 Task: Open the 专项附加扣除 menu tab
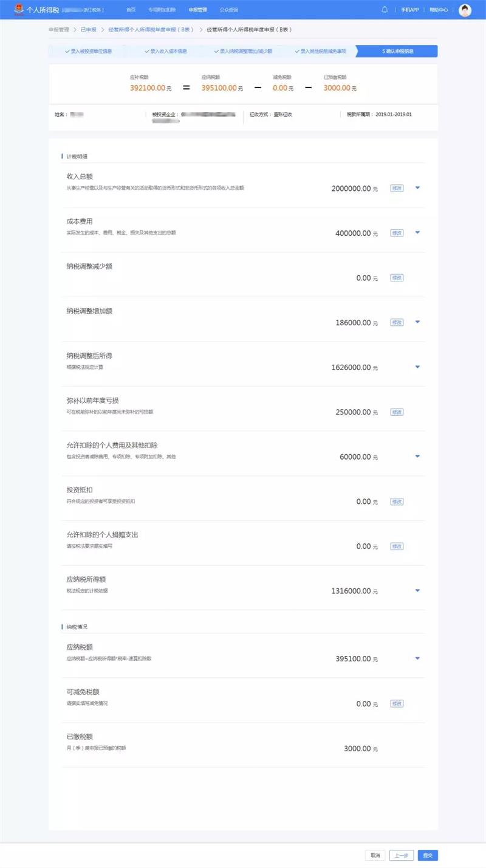pos(162,10)
